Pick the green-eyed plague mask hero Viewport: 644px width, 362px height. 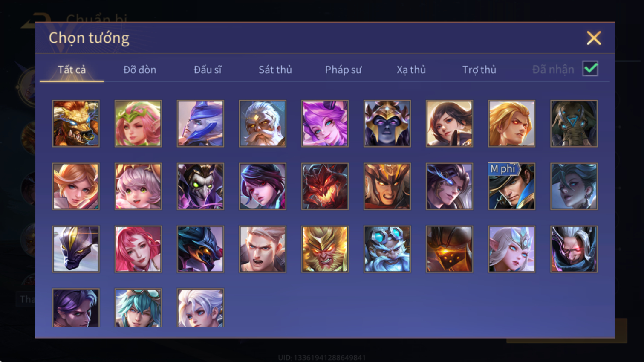200,186
